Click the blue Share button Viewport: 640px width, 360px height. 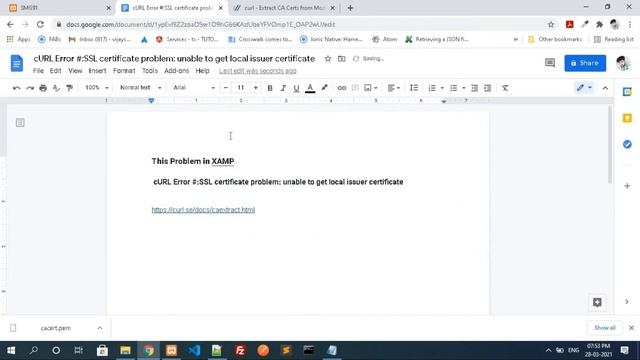tap(585, 63)
